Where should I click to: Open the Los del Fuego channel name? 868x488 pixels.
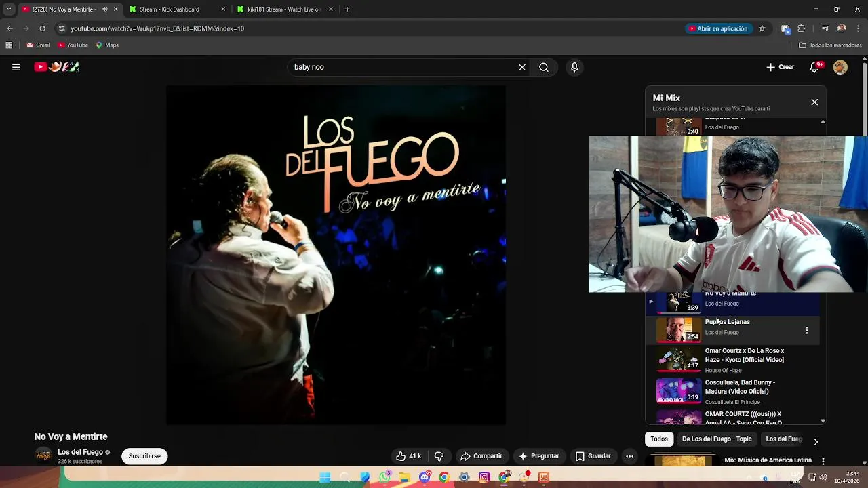coord(80,452)
